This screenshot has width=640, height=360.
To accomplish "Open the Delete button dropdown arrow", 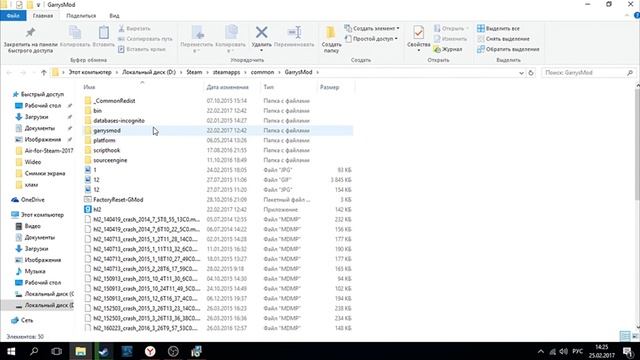I will (x=262, y=50).
